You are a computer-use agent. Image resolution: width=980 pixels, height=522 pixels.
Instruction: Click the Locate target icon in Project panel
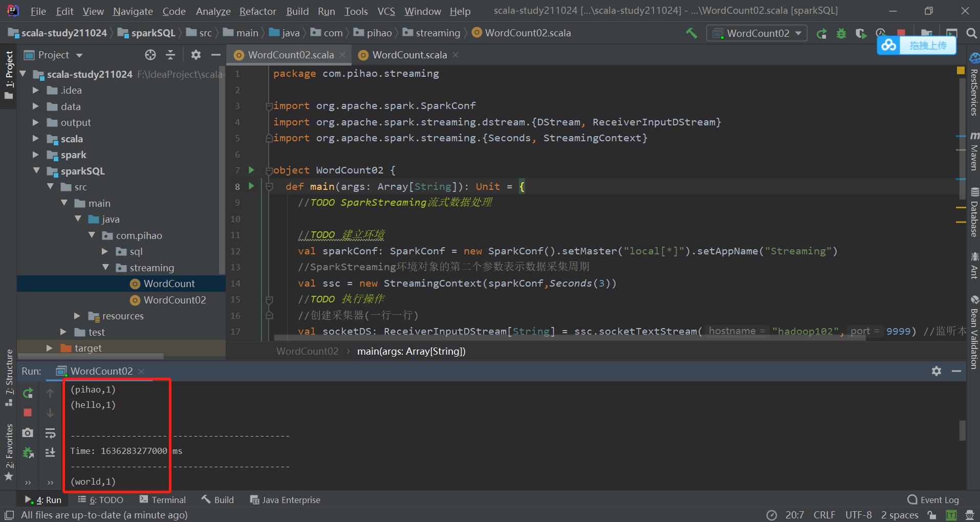150,55
